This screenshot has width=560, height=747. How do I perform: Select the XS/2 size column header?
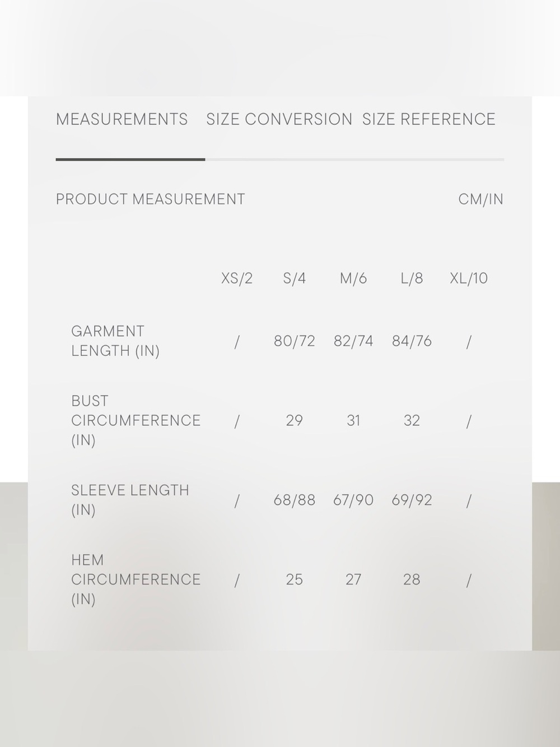click(237, 279)
